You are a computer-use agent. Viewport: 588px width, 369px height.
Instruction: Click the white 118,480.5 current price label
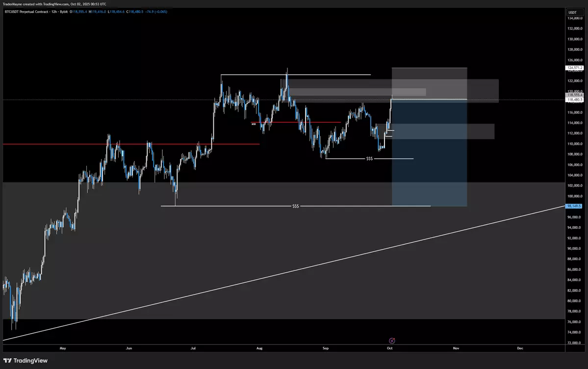coord(574,100)
